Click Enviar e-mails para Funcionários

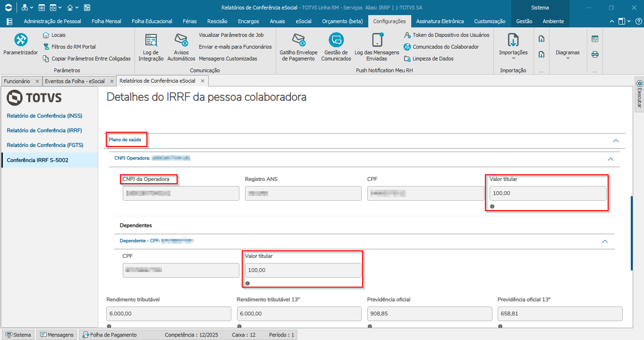tap(235, 47)
